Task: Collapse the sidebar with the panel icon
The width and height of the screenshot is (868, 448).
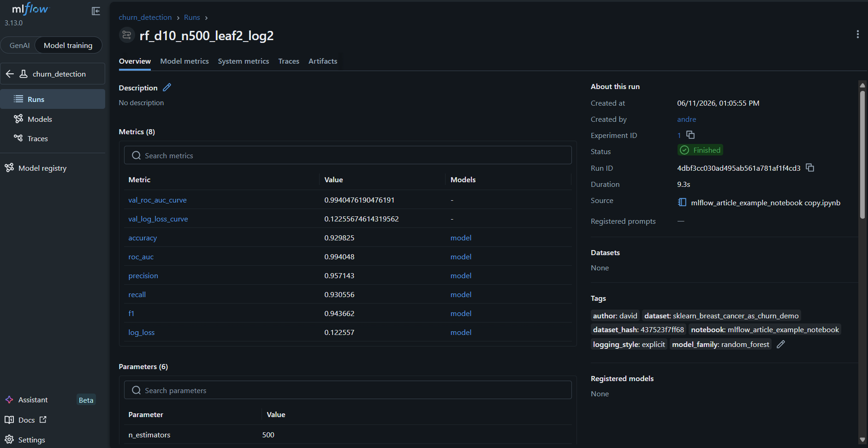Action: point(96,11)
